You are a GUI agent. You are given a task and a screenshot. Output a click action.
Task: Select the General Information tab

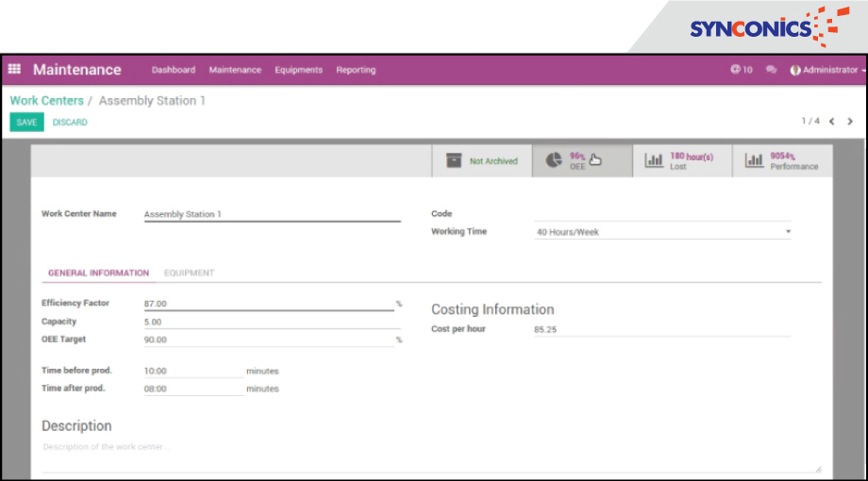click(x=98, y=274)
